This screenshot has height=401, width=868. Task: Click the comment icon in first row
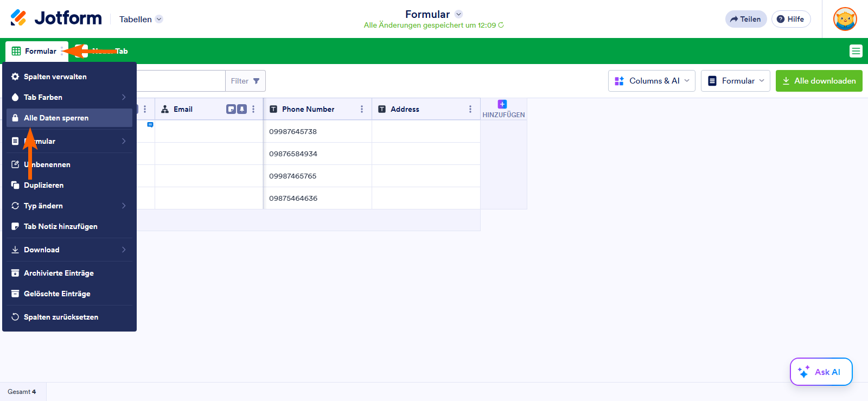[x=150, y=125]
